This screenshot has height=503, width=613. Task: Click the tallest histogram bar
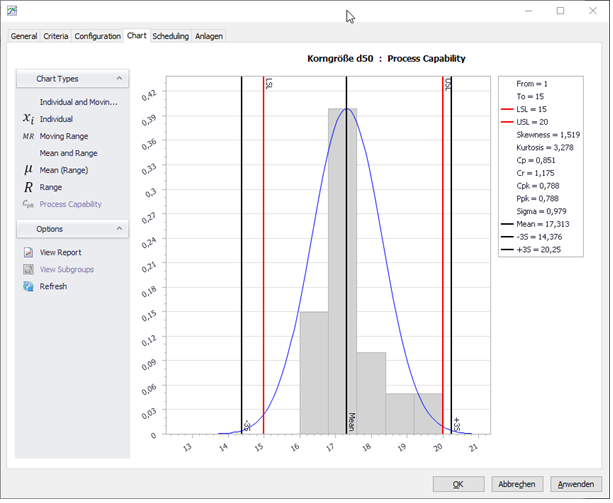(342, 272)
